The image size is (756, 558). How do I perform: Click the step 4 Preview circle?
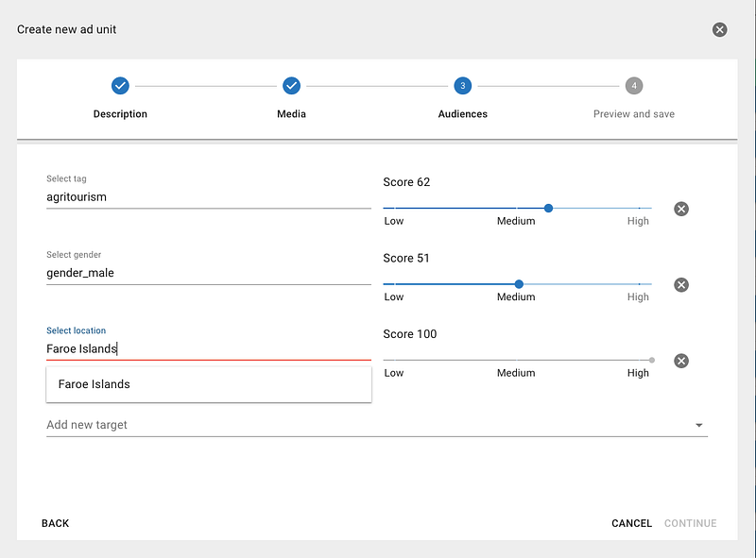click(634, 86)
